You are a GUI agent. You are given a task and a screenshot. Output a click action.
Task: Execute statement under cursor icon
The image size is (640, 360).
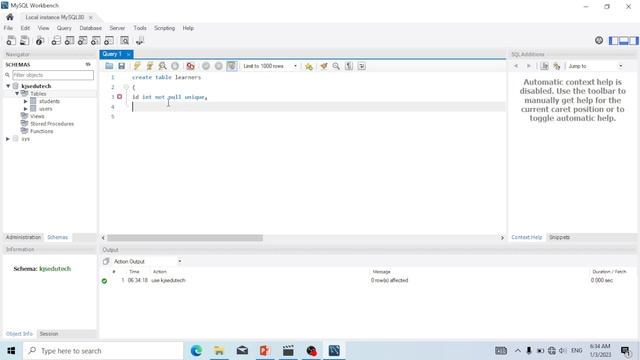point(150,66)
